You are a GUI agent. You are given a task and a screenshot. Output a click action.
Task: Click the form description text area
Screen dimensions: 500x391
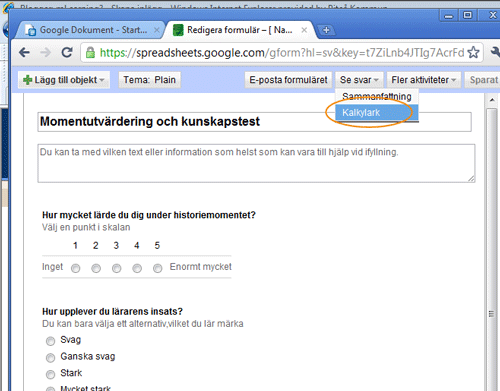(x=256, y=163)
